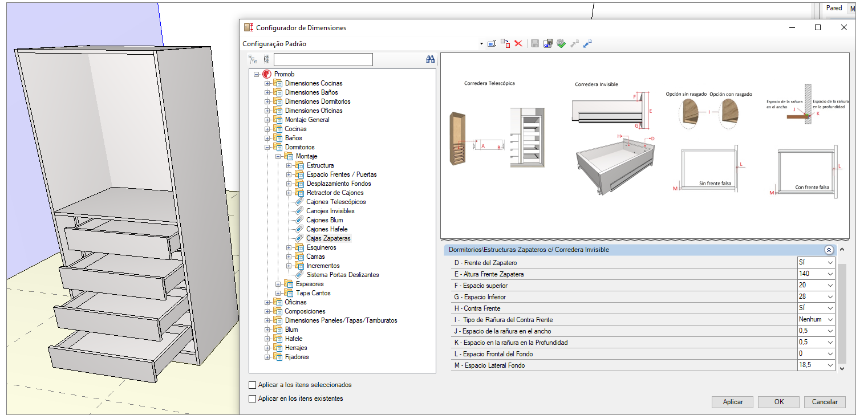Collapse the Montaje node under Dormitorios
This screenshot has width=868, height=419.
click(278, 156)
